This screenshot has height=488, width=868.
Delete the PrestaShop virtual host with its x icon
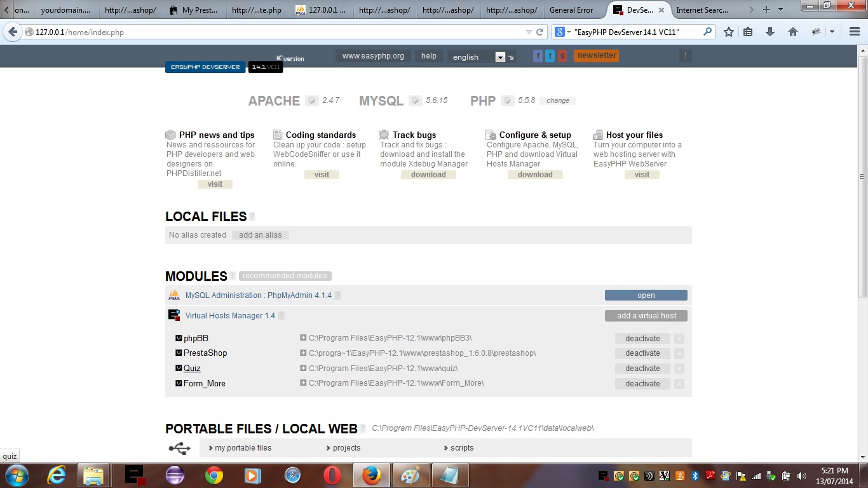point(679,353)
